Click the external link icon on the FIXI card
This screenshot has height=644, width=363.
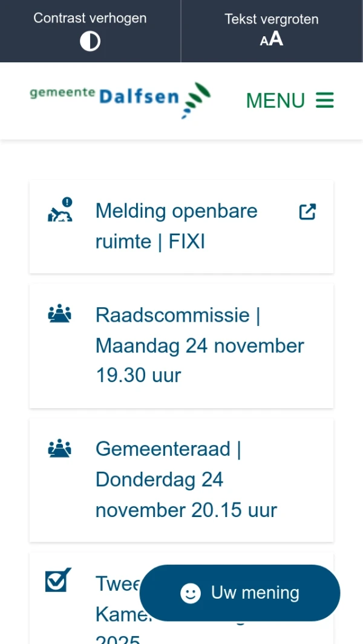(307, 212)
